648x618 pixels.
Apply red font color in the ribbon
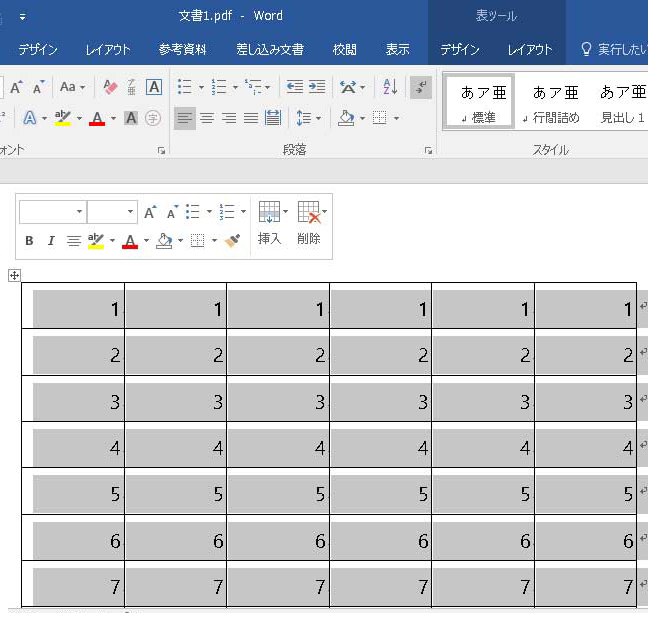click(97, 119)
